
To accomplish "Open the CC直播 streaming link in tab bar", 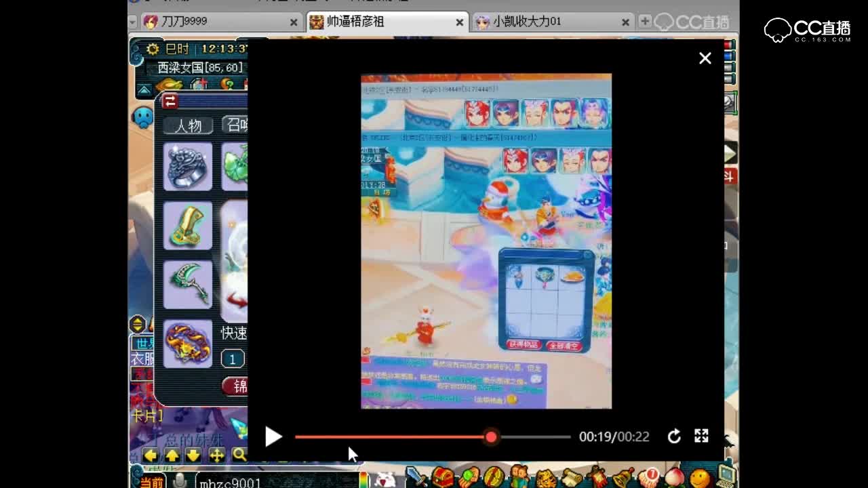I will (692, 22).
